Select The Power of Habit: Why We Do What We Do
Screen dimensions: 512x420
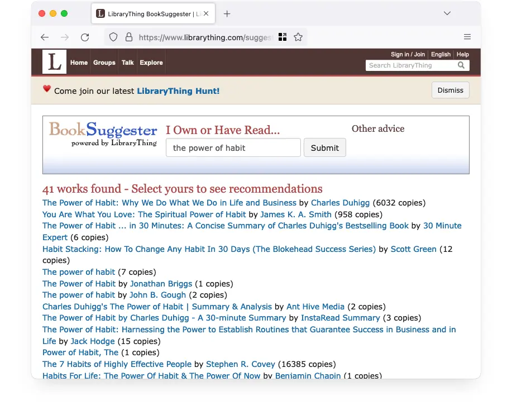coord(169,203)
